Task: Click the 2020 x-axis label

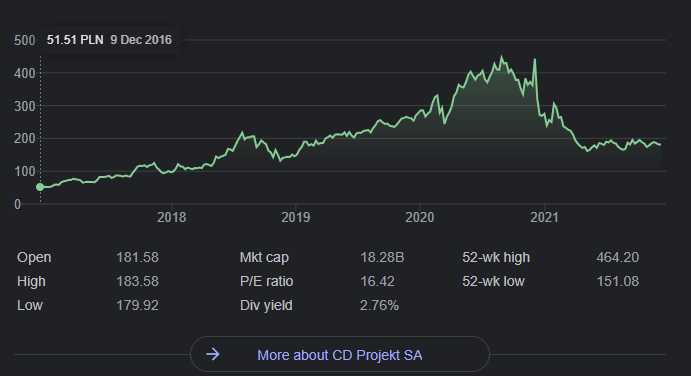Action: 420,217
